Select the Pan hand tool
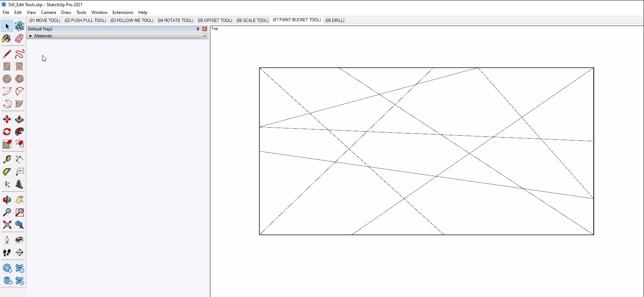644x297 pixels. point(19,200)
